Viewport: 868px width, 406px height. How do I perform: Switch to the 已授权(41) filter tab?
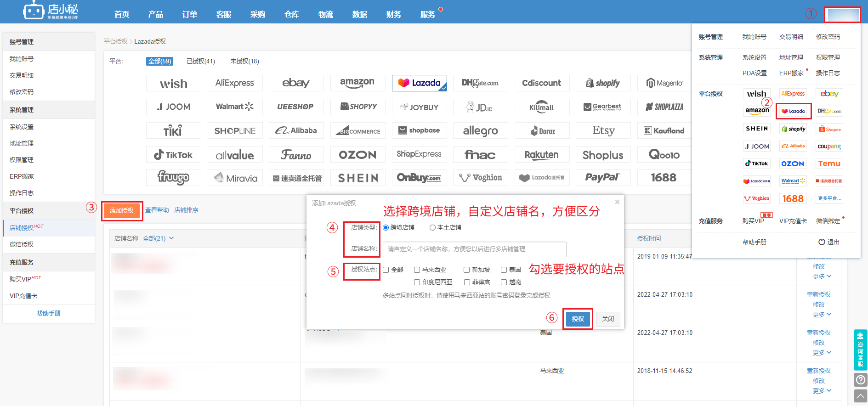click(x=201, y=61)
